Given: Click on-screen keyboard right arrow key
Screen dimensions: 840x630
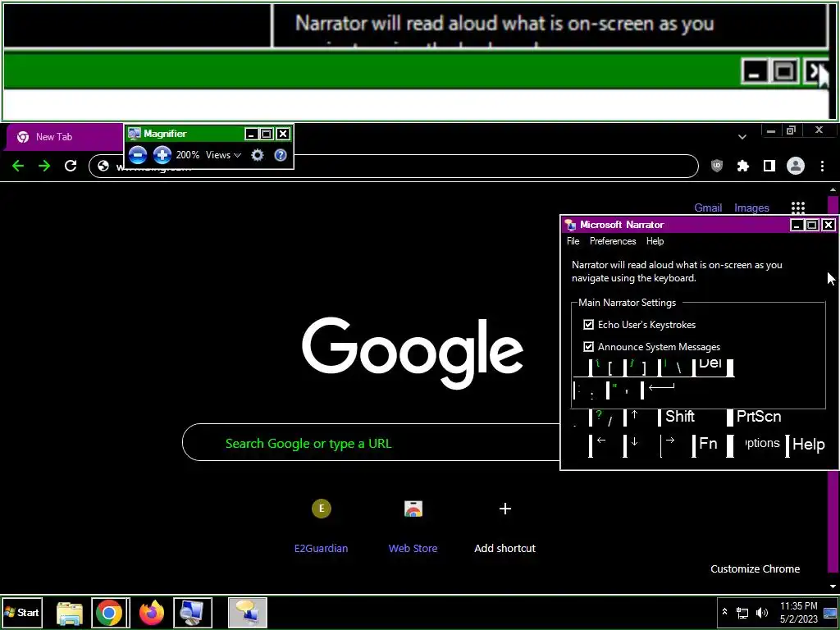Looking at the screenshot, I should 676,444.
